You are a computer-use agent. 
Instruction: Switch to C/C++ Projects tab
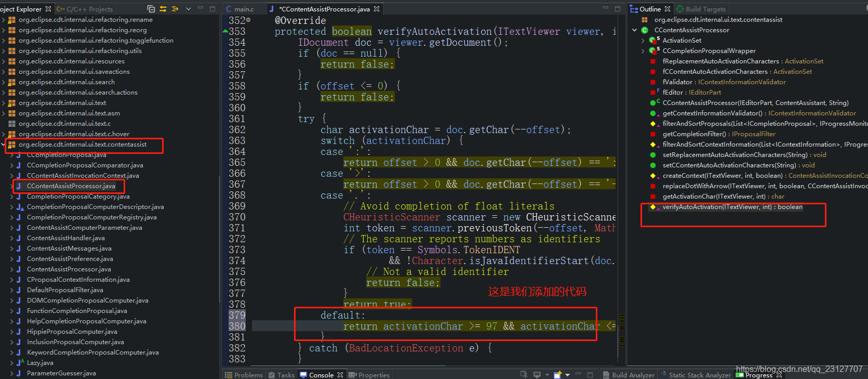point(85,9)
